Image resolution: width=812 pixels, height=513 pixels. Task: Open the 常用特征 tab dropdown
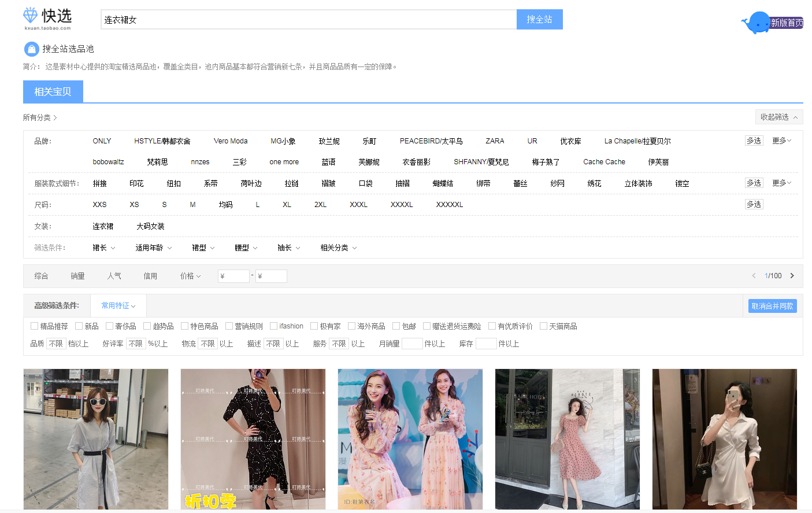coord(118,305)
